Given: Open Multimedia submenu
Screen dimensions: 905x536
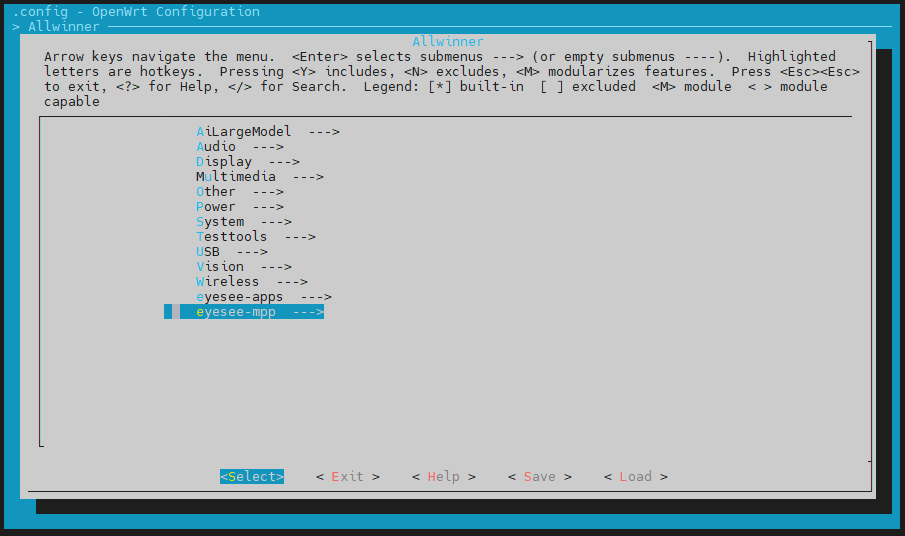Looking at the screenshot, I should click(259, 177).
